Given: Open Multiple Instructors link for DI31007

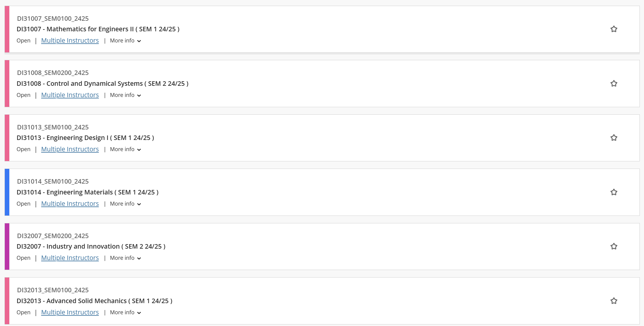Looking at the screenshot, I should click(70, 41).
